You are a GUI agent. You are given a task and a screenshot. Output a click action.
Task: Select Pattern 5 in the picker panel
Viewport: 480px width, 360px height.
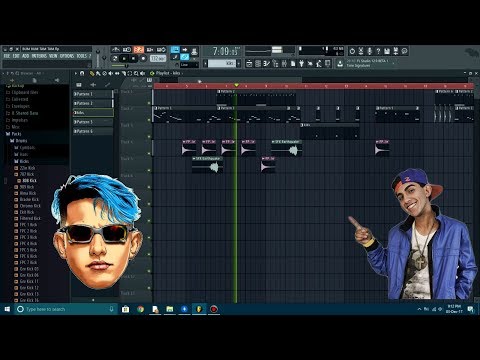click(x=93, y=122)
